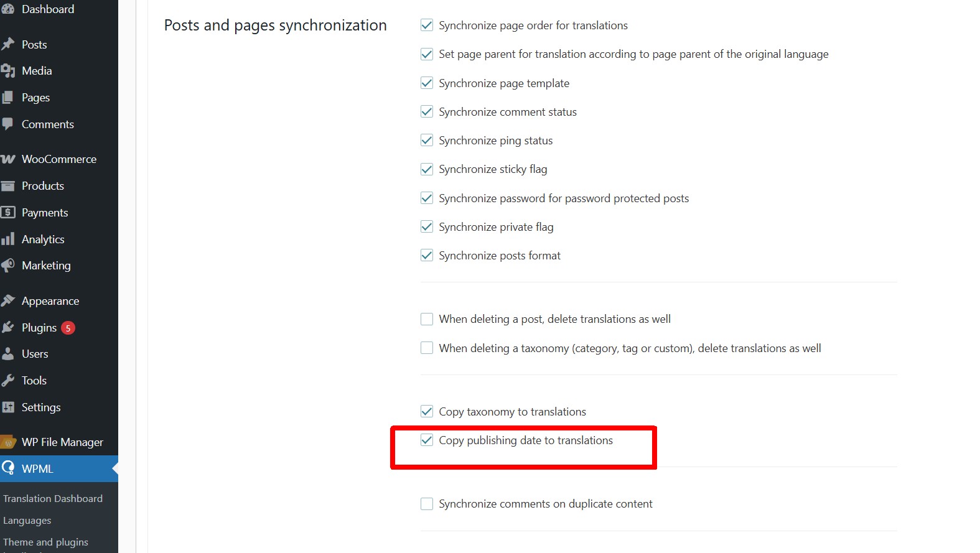Viewport: 980px width, 553px height.
Task: Open the Languages submenu link
Action: pos(27,520)
